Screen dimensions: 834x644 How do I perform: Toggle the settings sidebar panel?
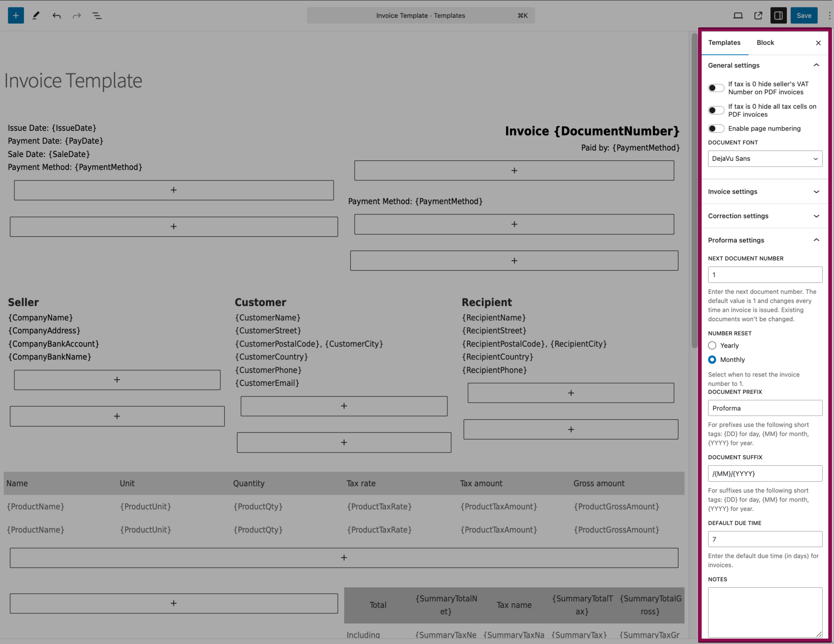click(x=779, y=15)
